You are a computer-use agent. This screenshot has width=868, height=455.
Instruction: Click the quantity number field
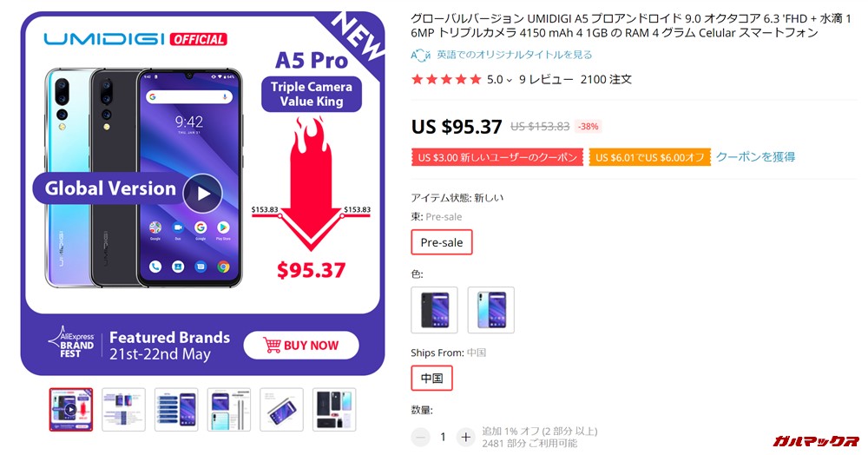443,438
